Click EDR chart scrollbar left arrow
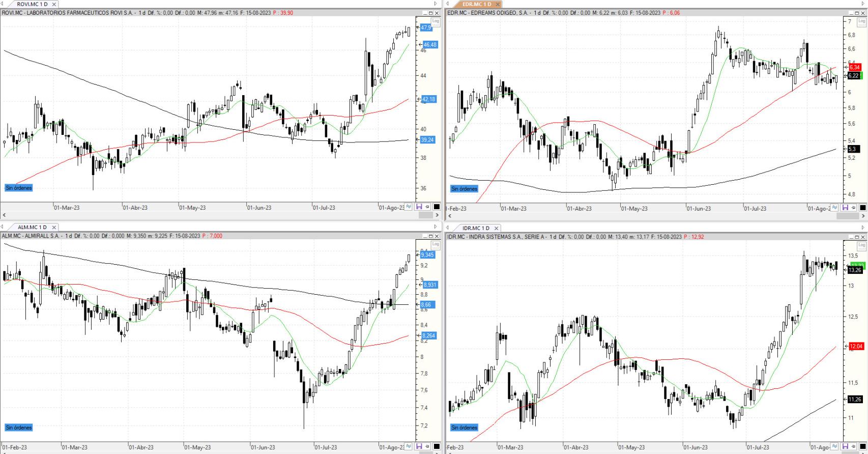 pos(450,216)
